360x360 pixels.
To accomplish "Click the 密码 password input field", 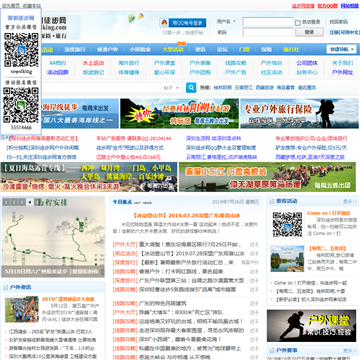I will [x=268, y=32].
